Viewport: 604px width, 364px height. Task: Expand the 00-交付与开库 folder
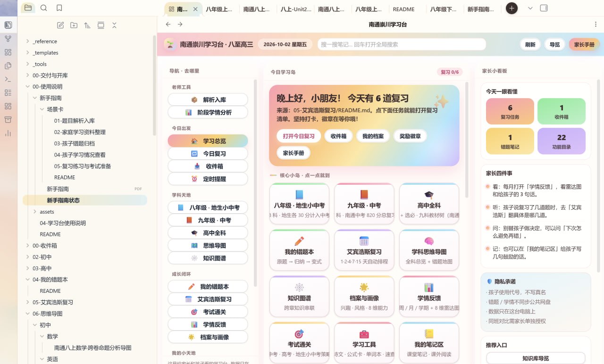point(50,75)
